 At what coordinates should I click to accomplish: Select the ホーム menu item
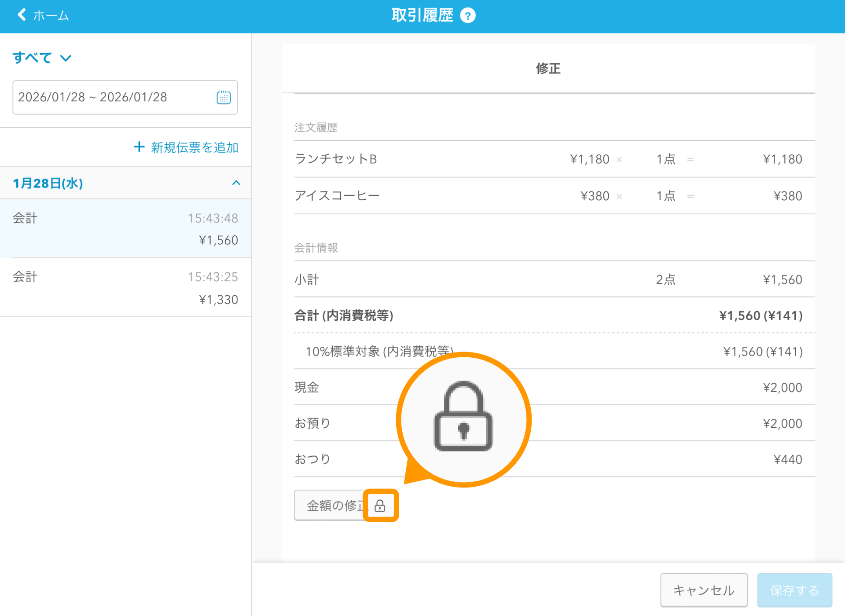(50, 15)
